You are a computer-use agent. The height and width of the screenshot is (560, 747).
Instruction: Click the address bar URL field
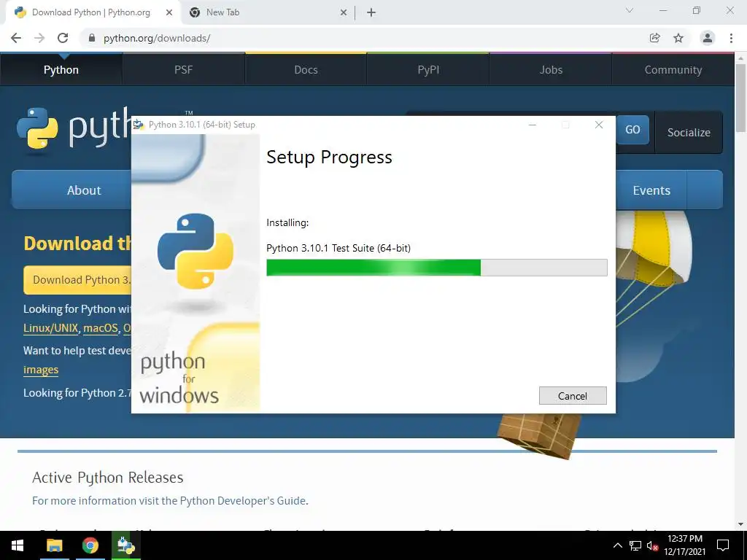tap(362, 38)
